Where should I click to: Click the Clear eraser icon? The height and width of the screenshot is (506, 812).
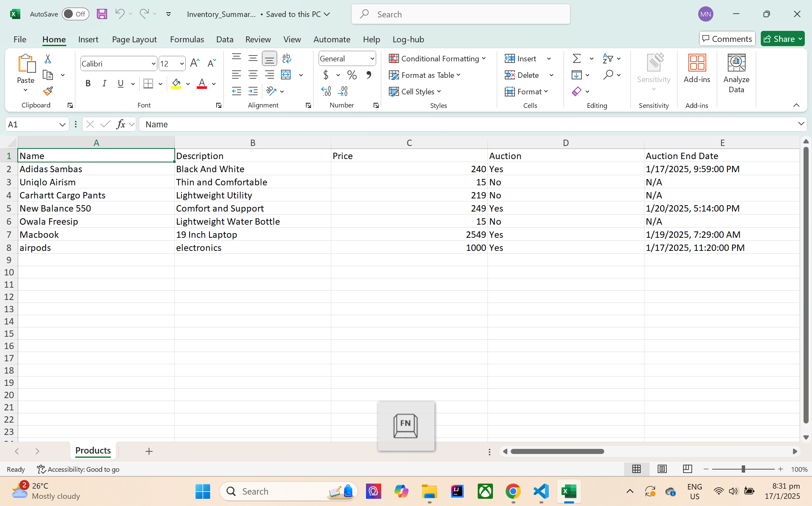pyautogui.click(x=576, y=91)
